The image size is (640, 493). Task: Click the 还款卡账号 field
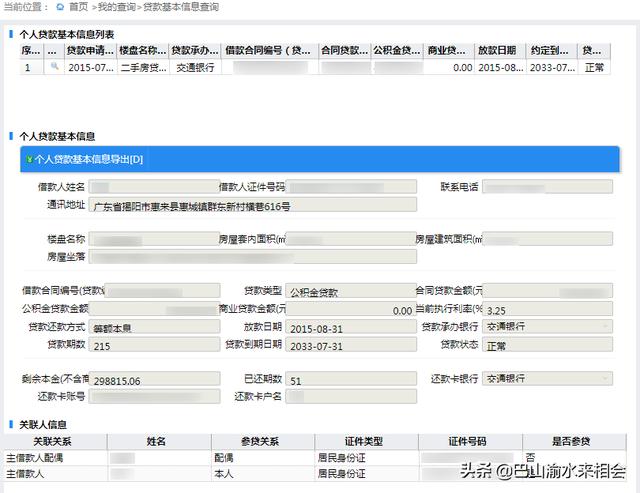[154, 396]
